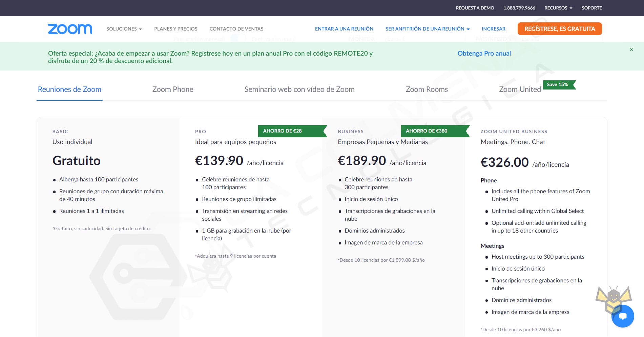Click the Regístrese, es gratuita button
This screenshot has height=337, width=644.
[x=559, y=29]
